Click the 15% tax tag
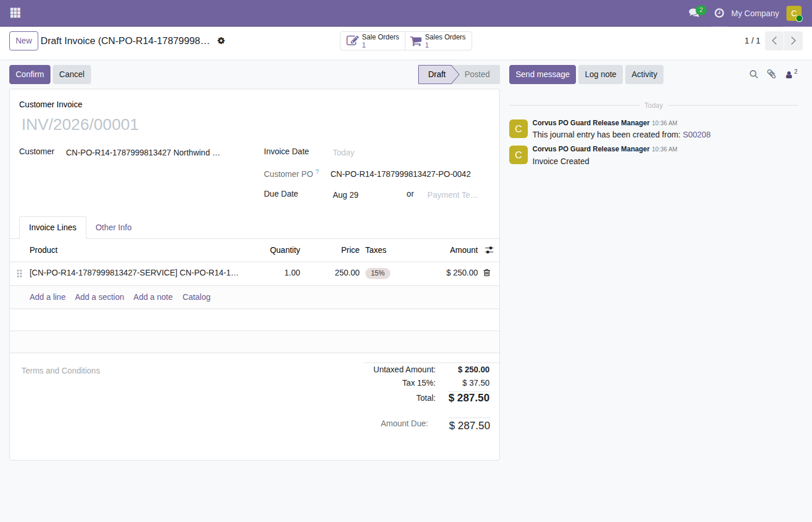Image resolution: width=812 pixels, height=522 pixels. coord(378,273)
